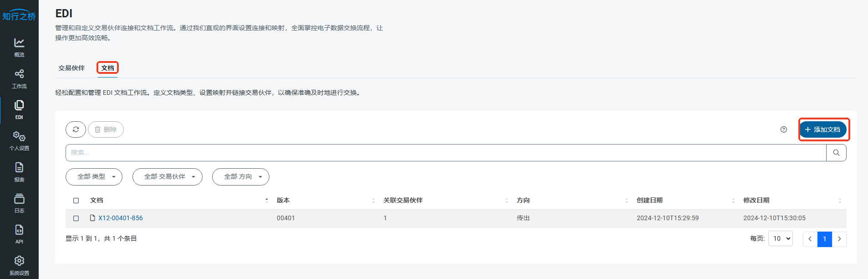Open the 报表 reports sidebar icon
868x279 pixels.
coord(19,172)
